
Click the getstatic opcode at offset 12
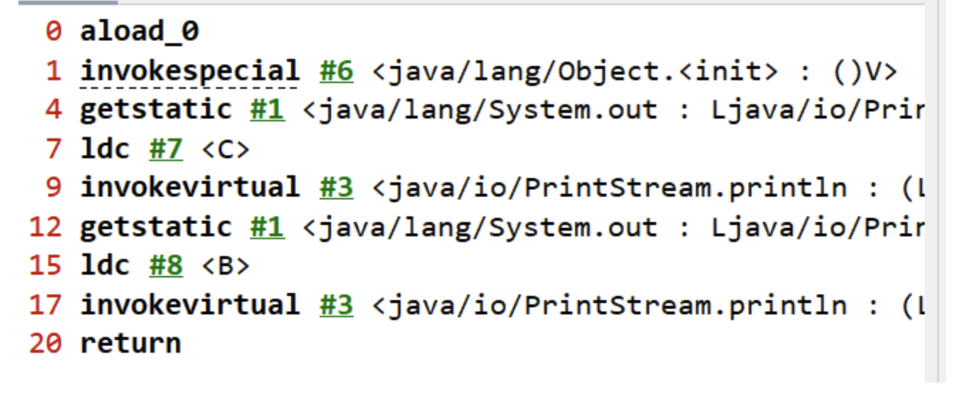click(156, 227)
